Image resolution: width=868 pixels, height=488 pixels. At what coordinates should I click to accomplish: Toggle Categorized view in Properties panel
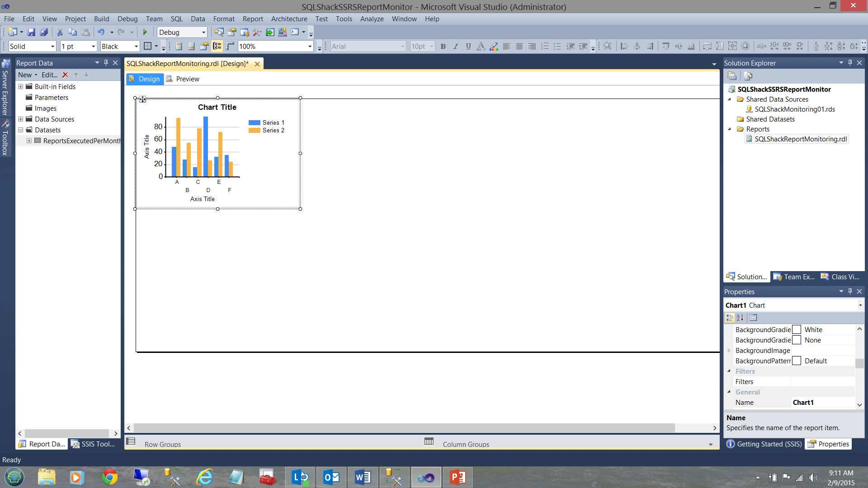coord(729,318)
